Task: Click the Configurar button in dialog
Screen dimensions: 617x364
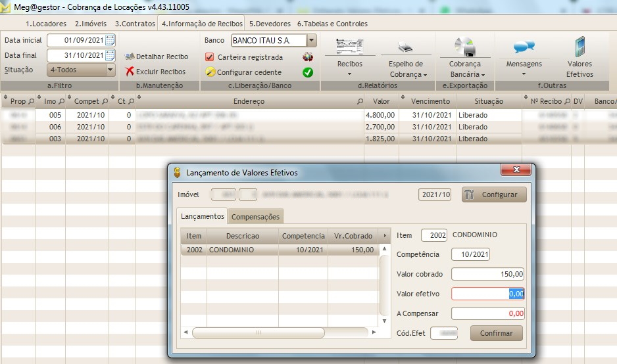Action: 494,194
